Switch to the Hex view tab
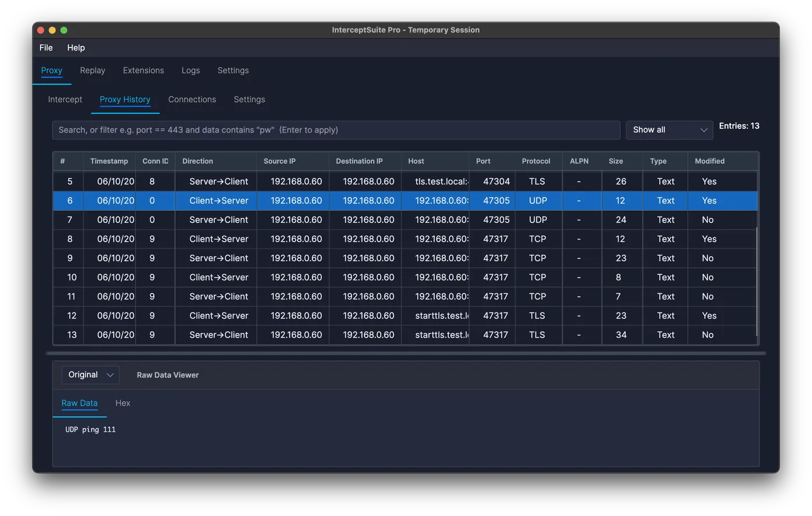This screenshot has width=812, height=516. click(122, 403)
